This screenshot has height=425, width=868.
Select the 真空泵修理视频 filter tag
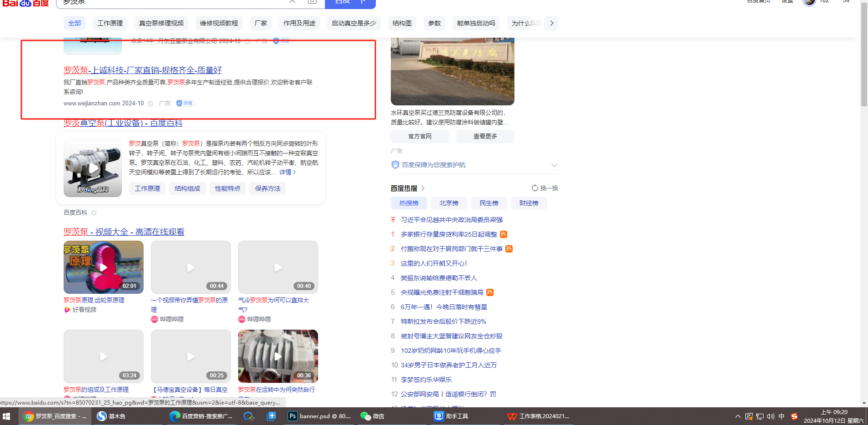pyautogui.click(x=161, y=23)
